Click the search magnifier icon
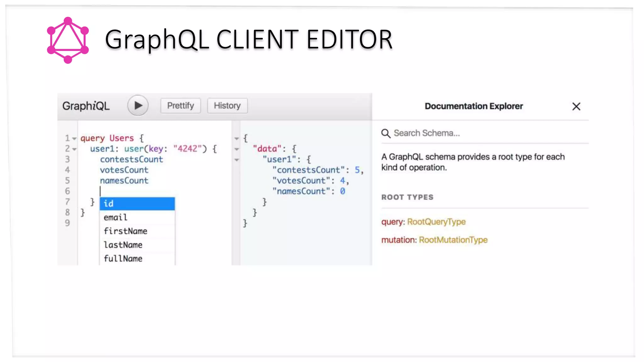 click(x=386, y=134)
